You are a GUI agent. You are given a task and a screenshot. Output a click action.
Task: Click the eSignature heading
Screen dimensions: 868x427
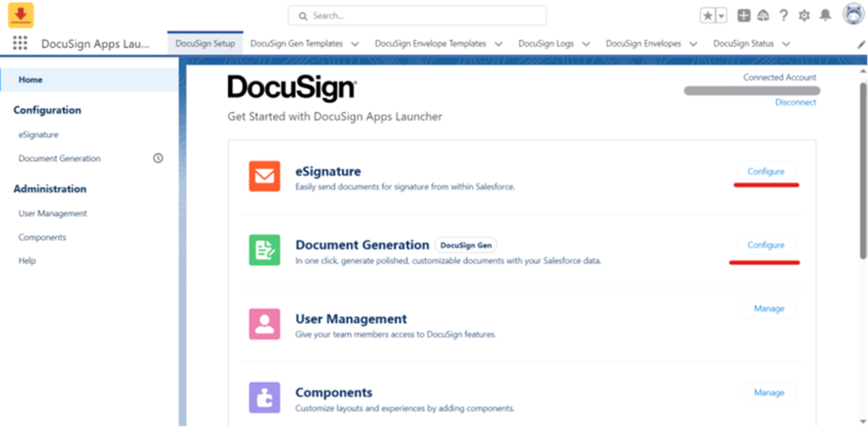[328, 171]
